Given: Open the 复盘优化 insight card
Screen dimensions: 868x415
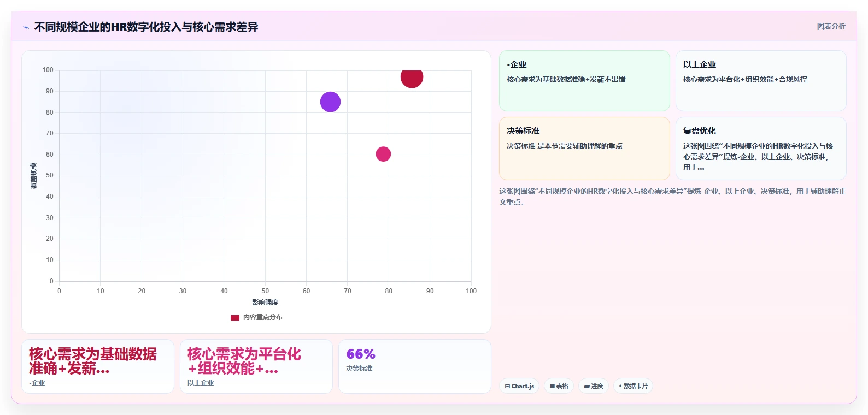Looking at the screenshot, I should pos(761,149).
